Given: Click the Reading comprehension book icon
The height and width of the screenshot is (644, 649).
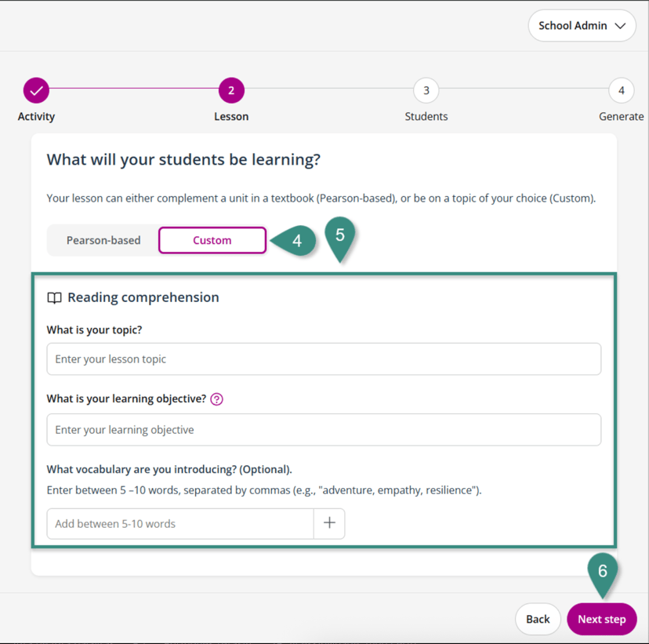Looking at the screenshot, I should tap(54, 298).
